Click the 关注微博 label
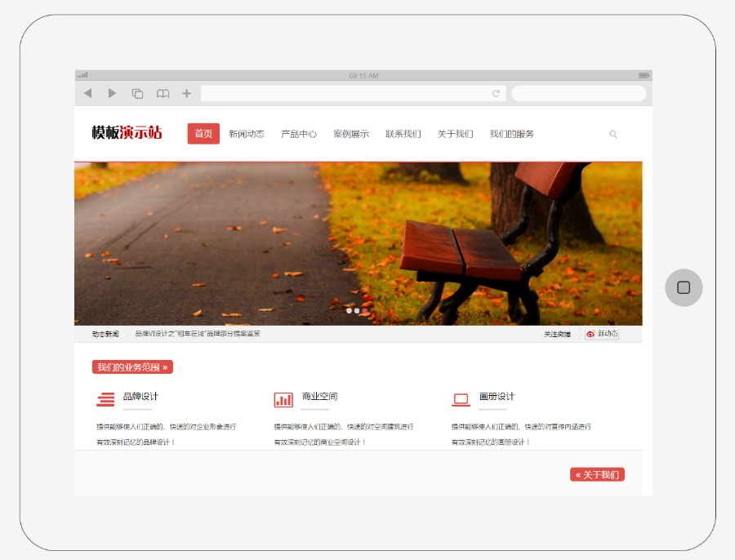The image size is (735, 560). pos(557,334)
